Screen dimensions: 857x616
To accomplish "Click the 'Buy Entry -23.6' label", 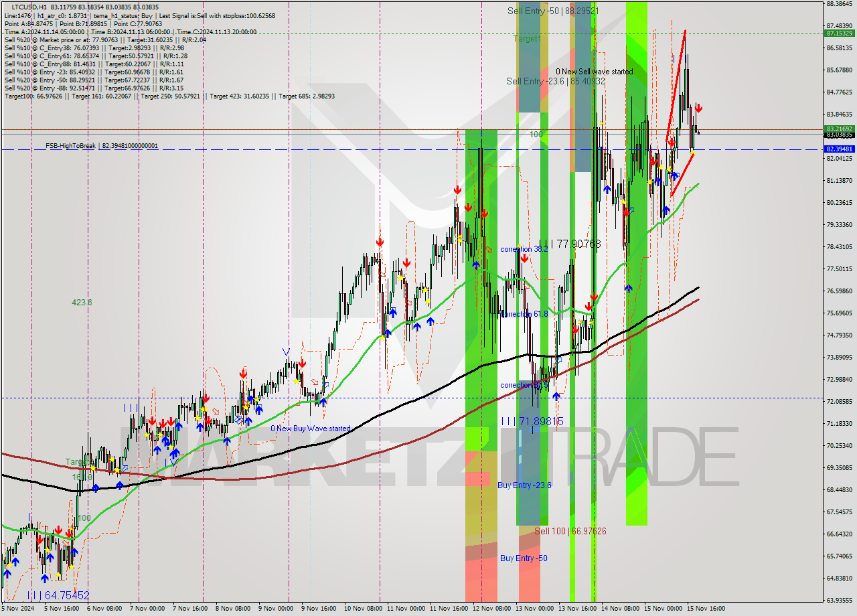I will coord(524,485).
